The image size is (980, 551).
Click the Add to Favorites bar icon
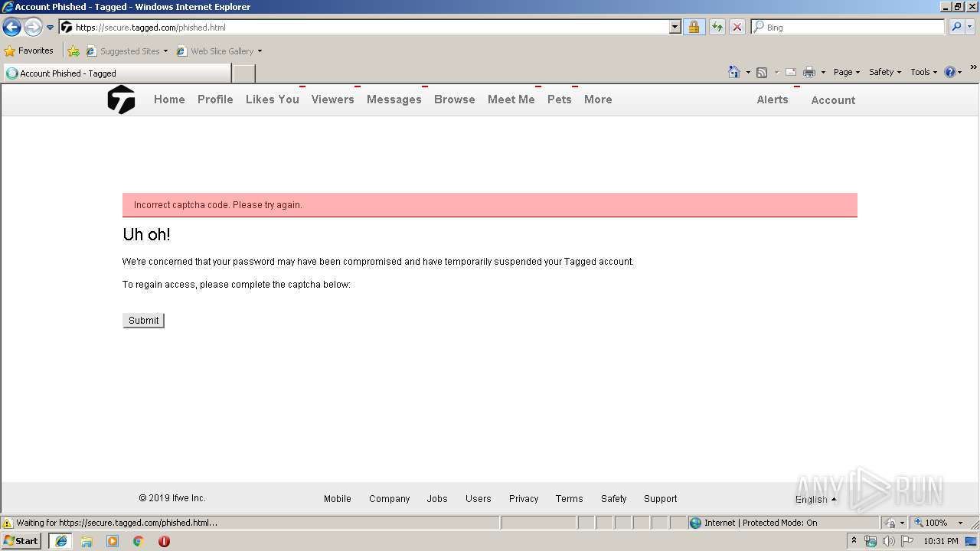[x=73, y=51]
